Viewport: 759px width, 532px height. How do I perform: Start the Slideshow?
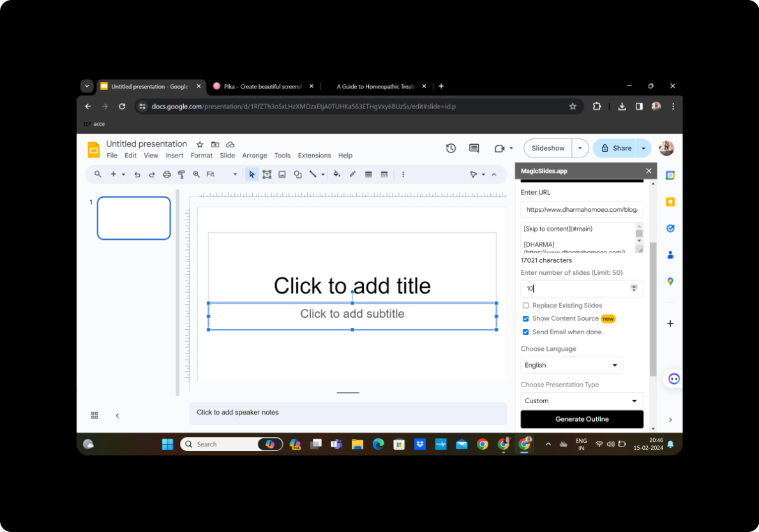[x=548, y=149]
